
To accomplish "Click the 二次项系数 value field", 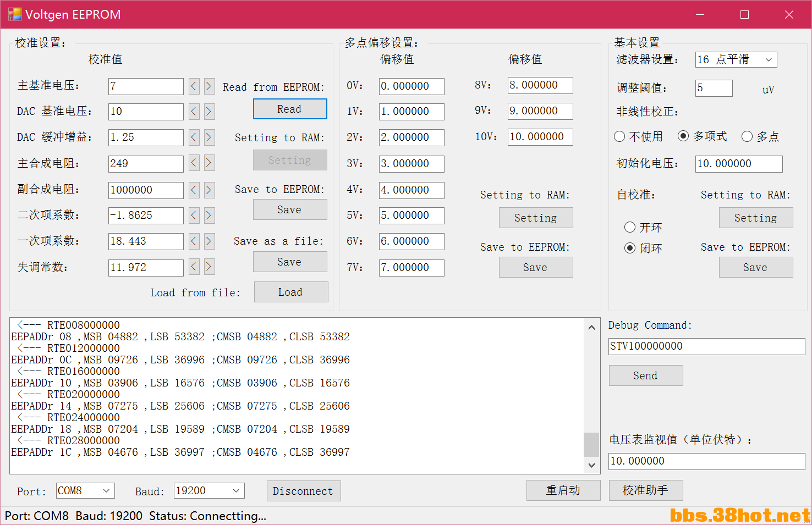I will click(x=146, y=215).
